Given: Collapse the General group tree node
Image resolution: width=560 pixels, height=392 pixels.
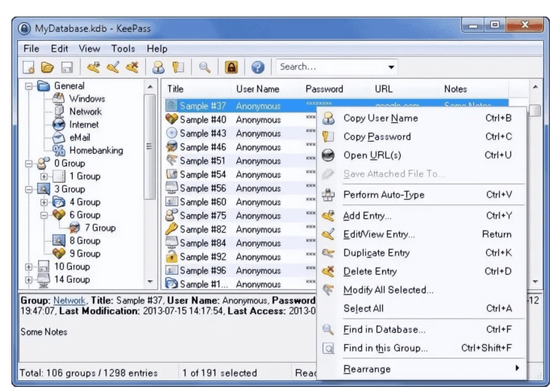Looking at the screenshot, I should [29, 86].
